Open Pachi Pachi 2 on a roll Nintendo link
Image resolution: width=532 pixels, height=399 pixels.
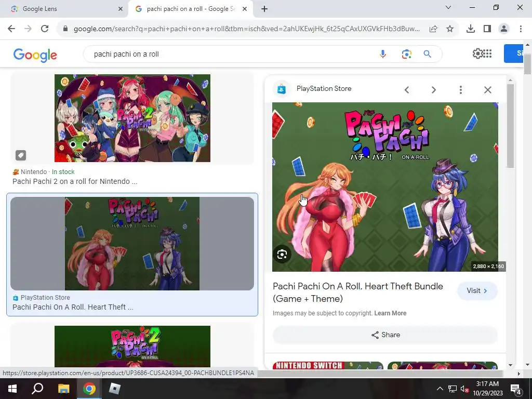[75, 181]
